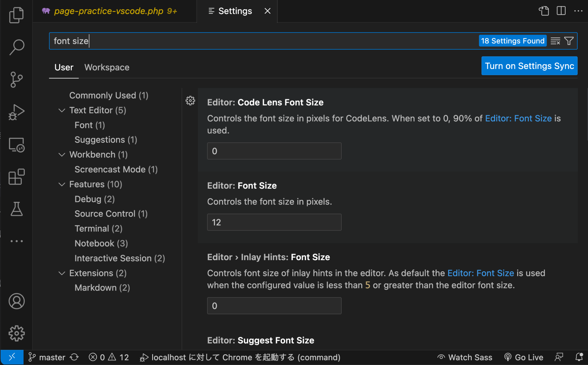Collapse the Features tree section
Image resolution: width=588 pixels, height=365 pixels.
(x=62, y=184)
